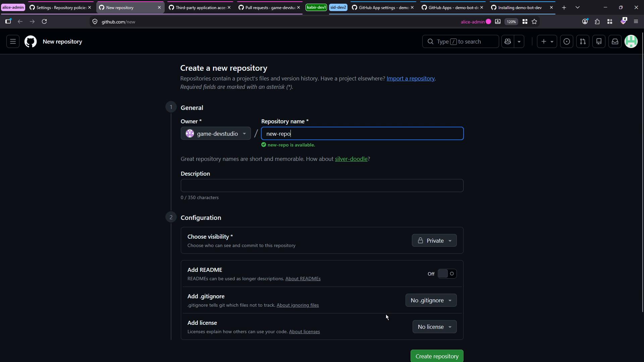644x362 pixels.
Task: Open pull requests icon in header
Action: [x=583, y=42]
